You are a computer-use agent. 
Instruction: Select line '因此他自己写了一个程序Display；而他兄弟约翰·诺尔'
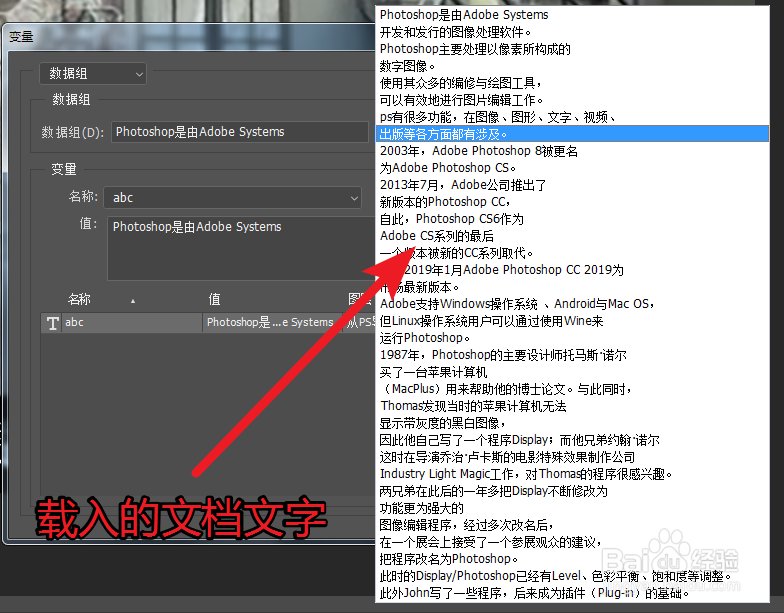click(572, 440)
